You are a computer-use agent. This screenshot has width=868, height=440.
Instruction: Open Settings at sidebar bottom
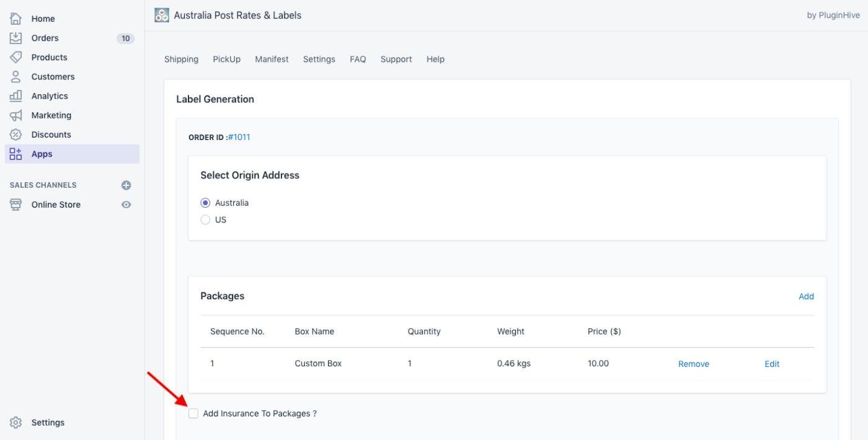point(48,423)
